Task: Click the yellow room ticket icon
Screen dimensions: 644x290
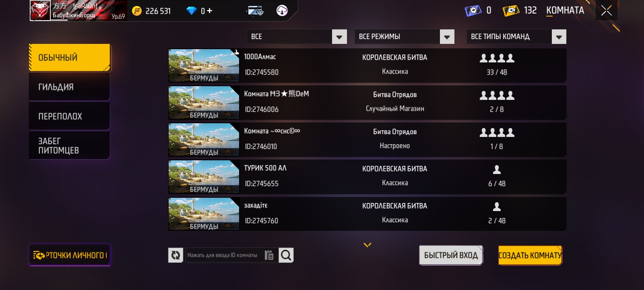Action: click(x=511, y=10)
